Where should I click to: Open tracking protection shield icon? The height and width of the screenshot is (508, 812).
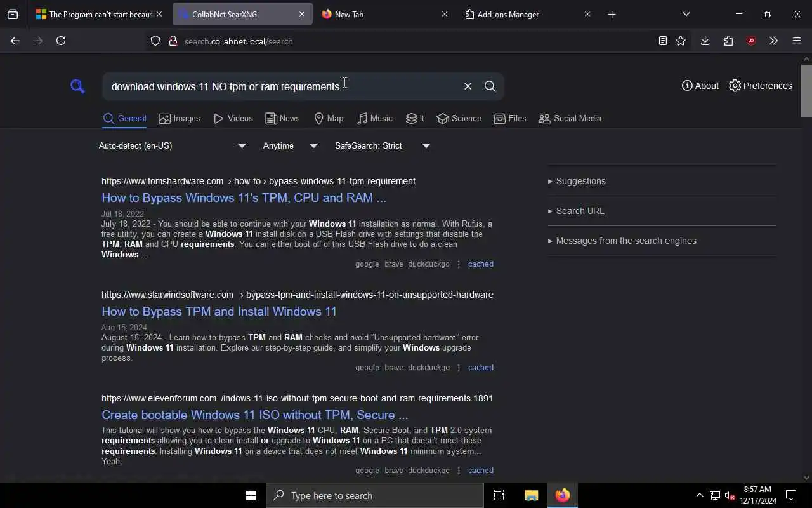pyautogui.click(x=155, y=41)
